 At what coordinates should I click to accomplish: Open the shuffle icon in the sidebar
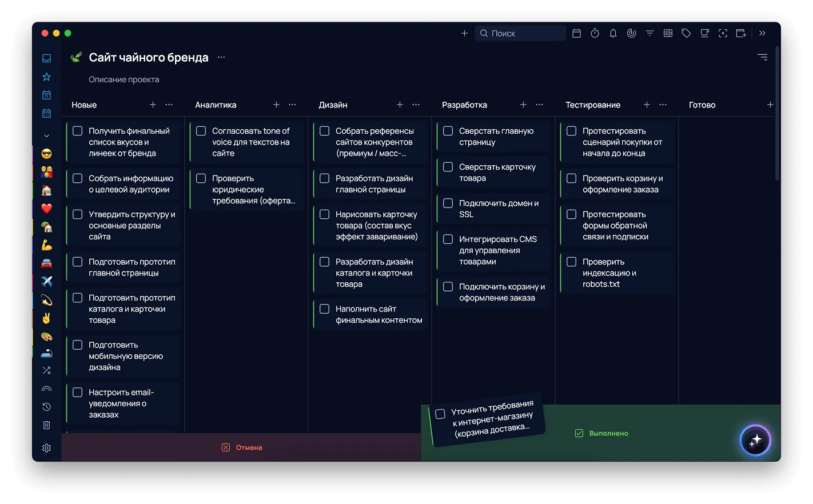[x=47, y=370]
